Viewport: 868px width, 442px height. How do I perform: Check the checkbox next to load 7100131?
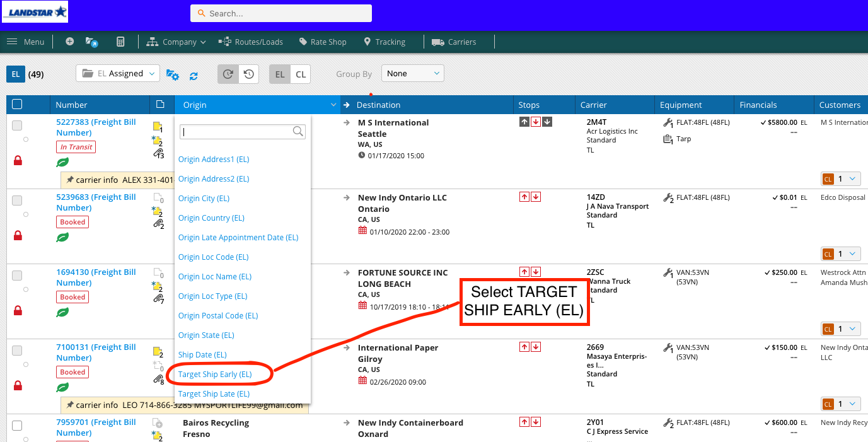pyautogui.click(x=17, y=350)
